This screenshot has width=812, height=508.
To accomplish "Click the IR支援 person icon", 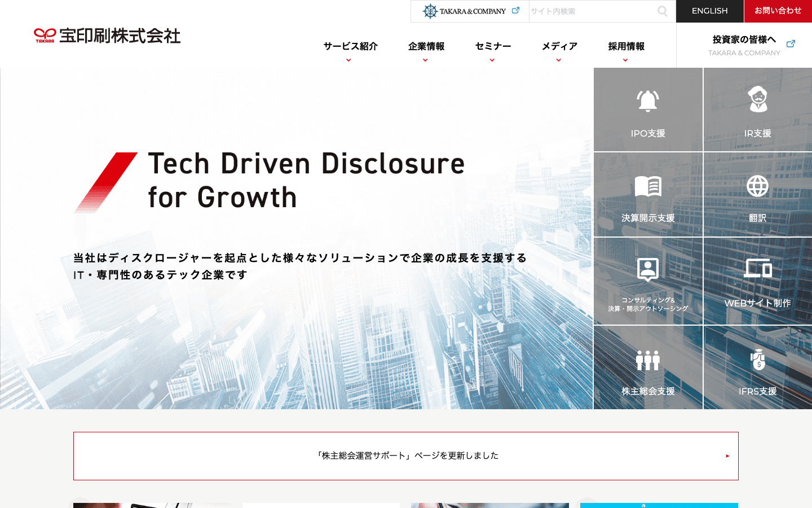I will (x=758, y=99).
